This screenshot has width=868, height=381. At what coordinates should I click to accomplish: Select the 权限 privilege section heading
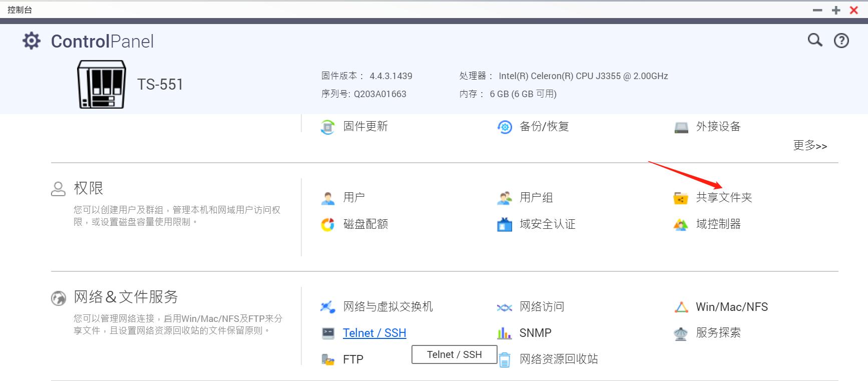89,188
